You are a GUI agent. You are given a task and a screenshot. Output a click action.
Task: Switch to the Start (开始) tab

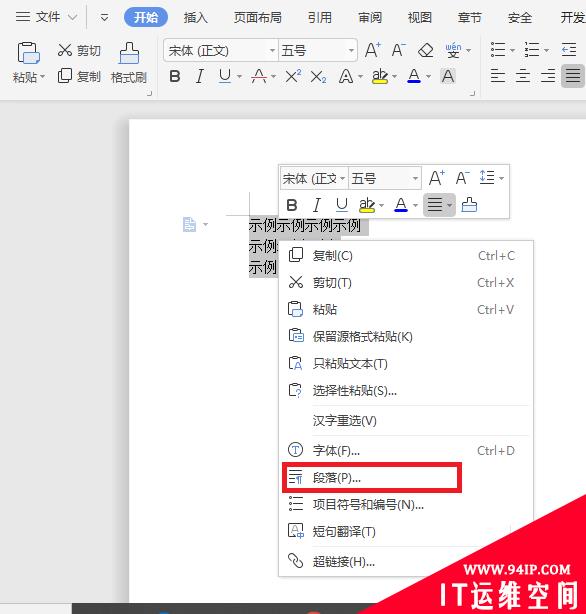(x=146, y=17)
